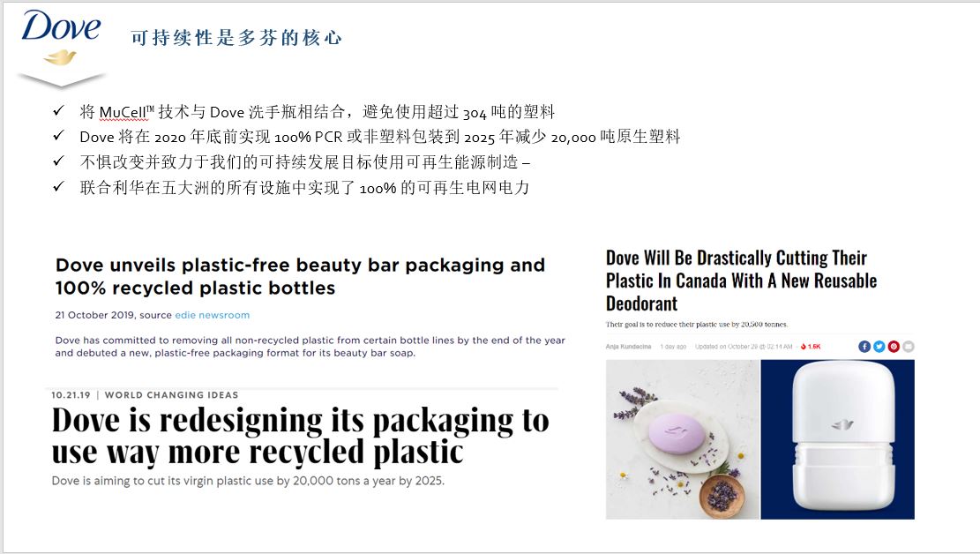Click the checkmark beside the 联合利华 bullet
The height and width of the screenshot is (554, 980).
click(59, 186)
